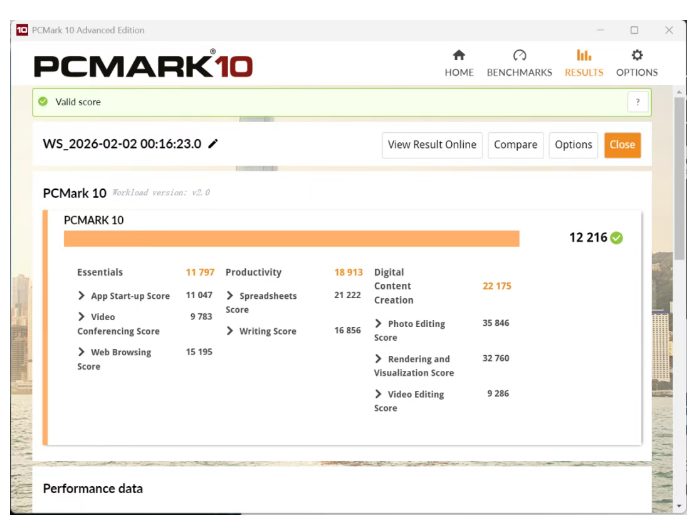Expand the App Start-up Score row
694x521 pixels.
(82, 296)
